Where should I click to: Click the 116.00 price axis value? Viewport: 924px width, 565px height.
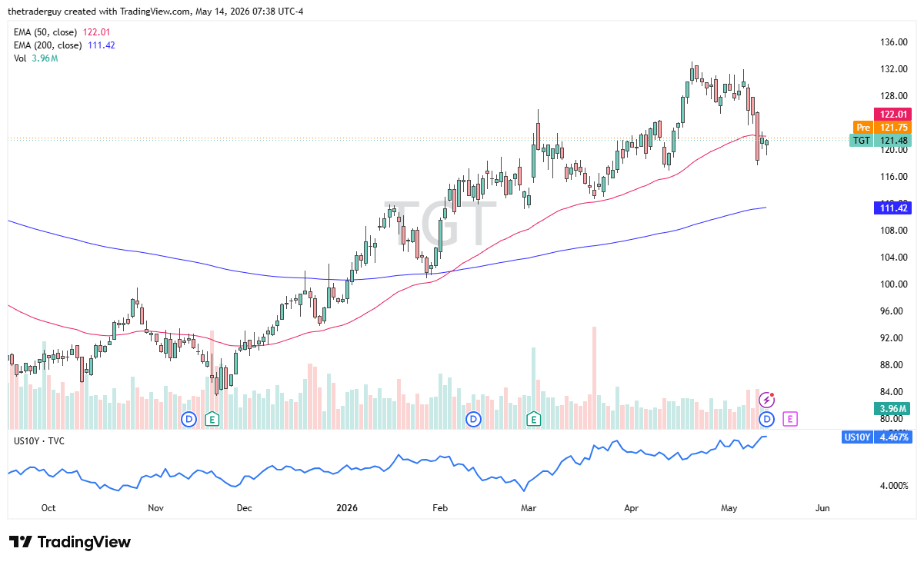pyautogui.click(x=894, y=177)
